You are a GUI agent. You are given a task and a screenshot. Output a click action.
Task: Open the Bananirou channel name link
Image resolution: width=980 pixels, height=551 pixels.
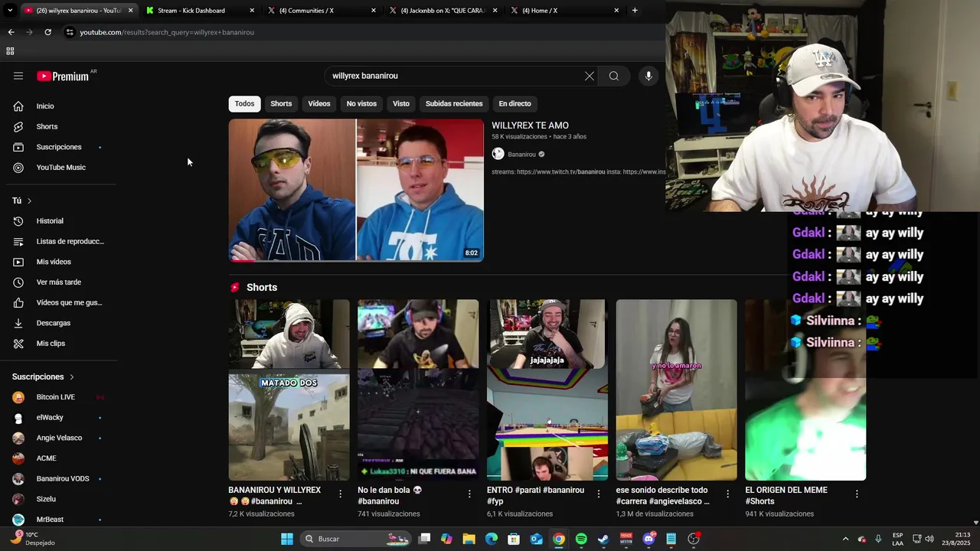[522, 154]
